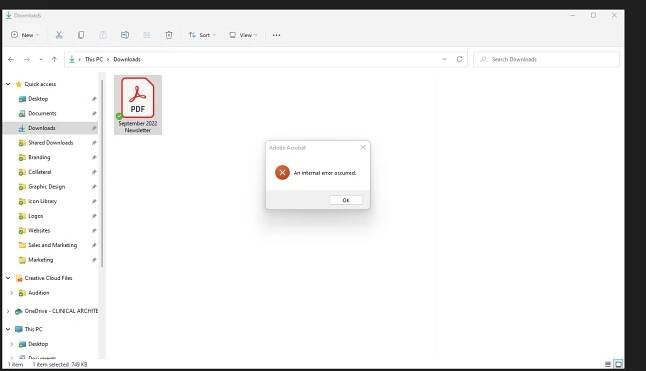This screenshot has width=646, height=371.
Task: Switch to large icons view
Action: (618, 364)
